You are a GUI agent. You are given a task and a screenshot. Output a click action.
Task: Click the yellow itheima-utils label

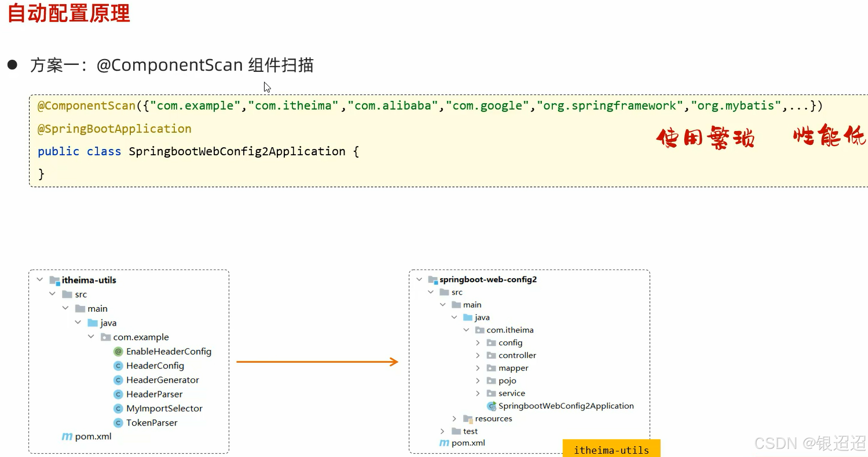611,450
